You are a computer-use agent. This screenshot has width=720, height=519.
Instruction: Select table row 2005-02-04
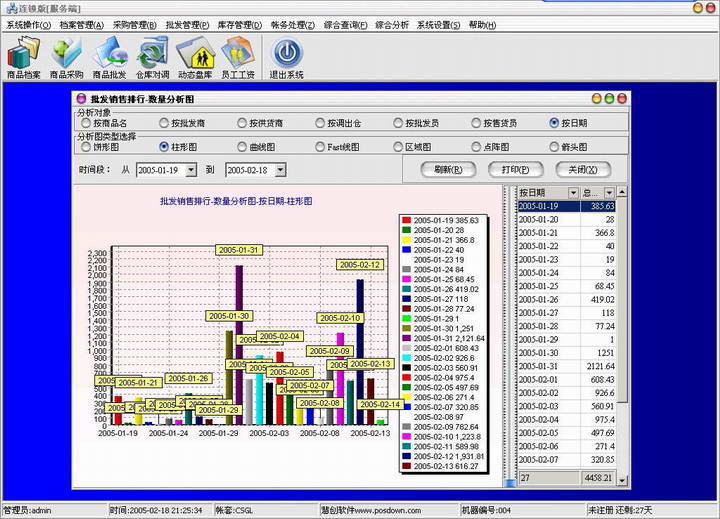click(x=566, y=420)
